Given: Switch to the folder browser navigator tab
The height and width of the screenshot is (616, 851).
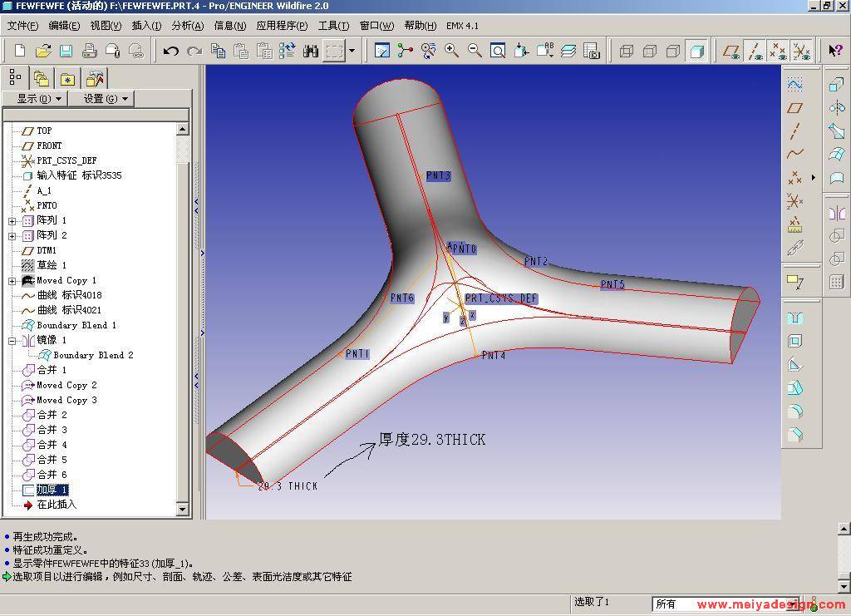Looking at the screenshot, I should point(42,79).
